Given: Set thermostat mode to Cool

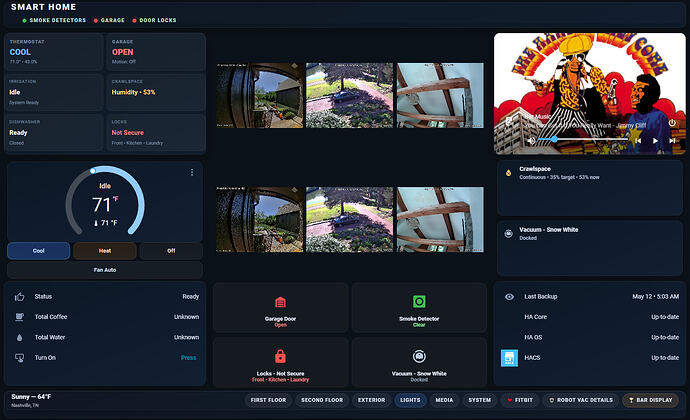Looking at the screenshot, I should click(39, 251).
